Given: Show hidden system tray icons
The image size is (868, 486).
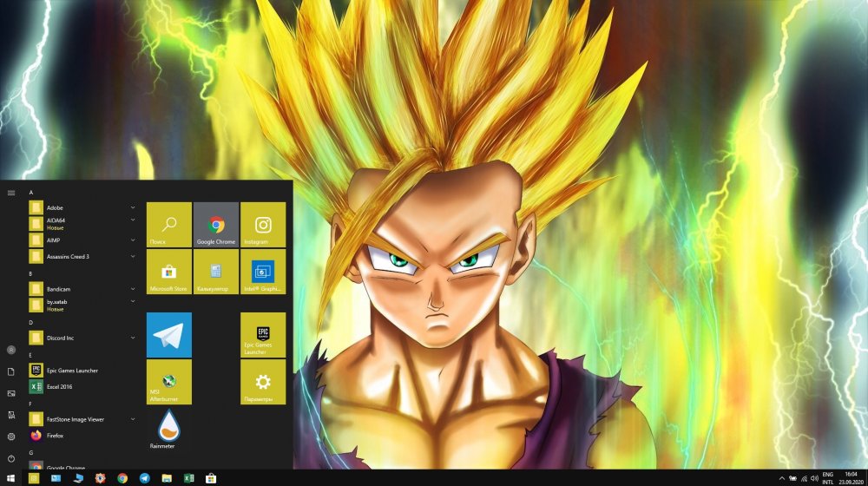Looking at the screenshot, I should pos(784,478).
